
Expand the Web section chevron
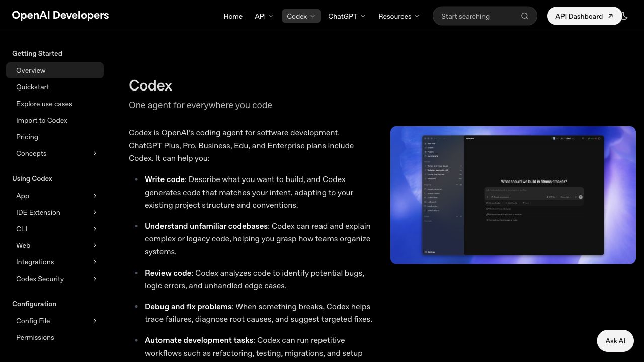[95, 245]
